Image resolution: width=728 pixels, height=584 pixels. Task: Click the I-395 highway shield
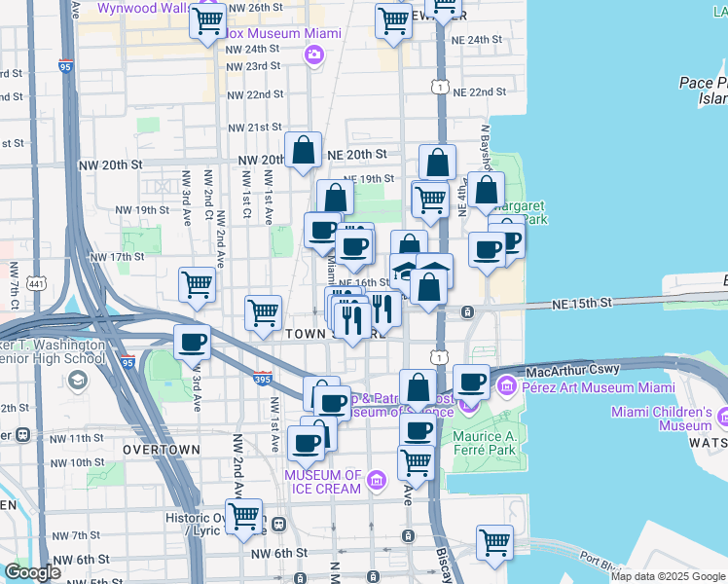[x=263, y=378]
